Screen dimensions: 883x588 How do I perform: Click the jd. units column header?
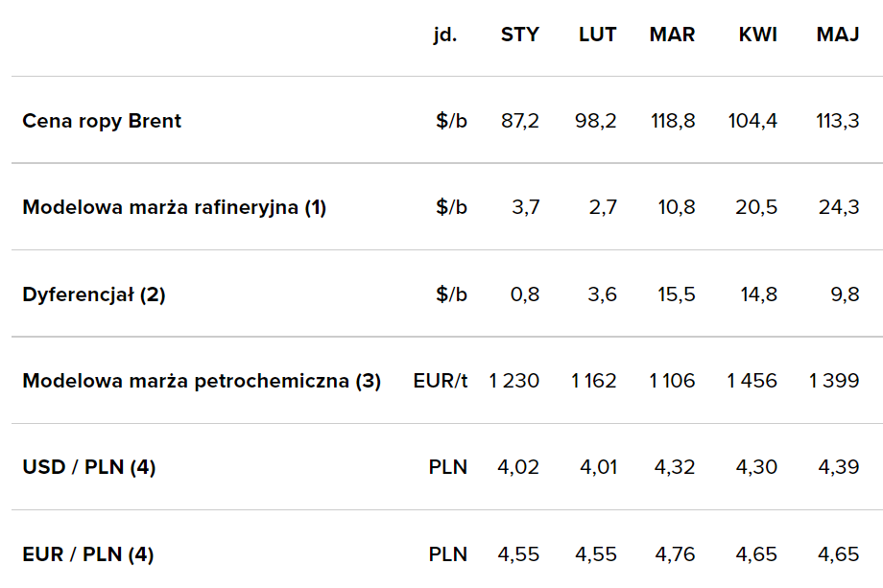tap(444, 35)
